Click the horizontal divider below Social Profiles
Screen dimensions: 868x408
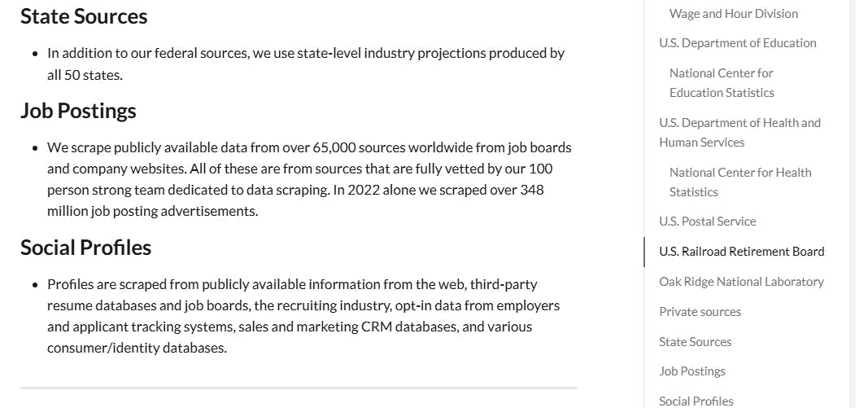click(299, 388)
